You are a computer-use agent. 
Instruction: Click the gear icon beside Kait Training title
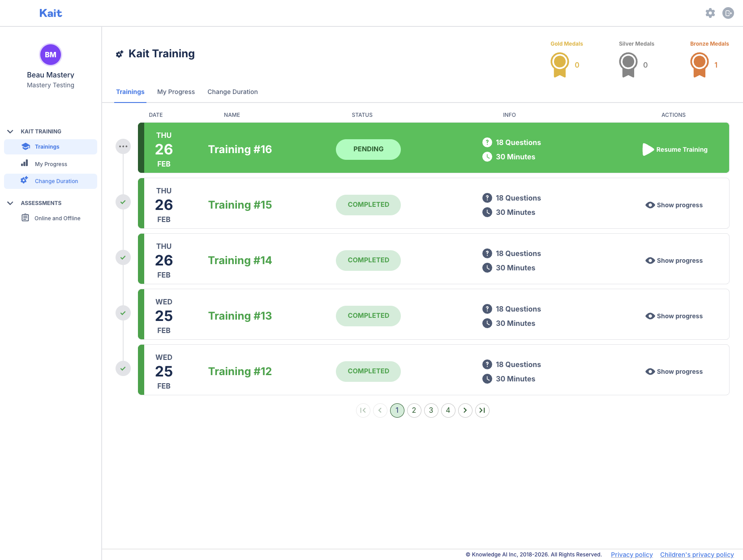[120, 54]
